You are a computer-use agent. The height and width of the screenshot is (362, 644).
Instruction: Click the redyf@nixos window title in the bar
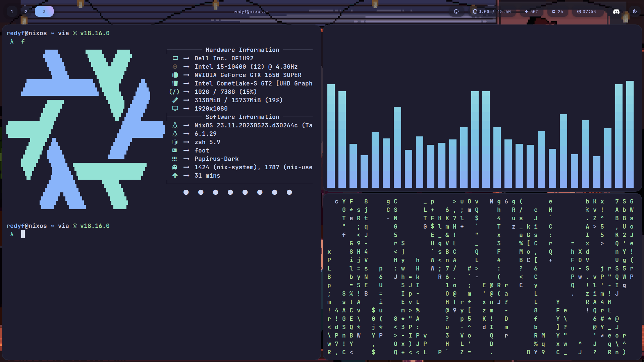point(251,12)
